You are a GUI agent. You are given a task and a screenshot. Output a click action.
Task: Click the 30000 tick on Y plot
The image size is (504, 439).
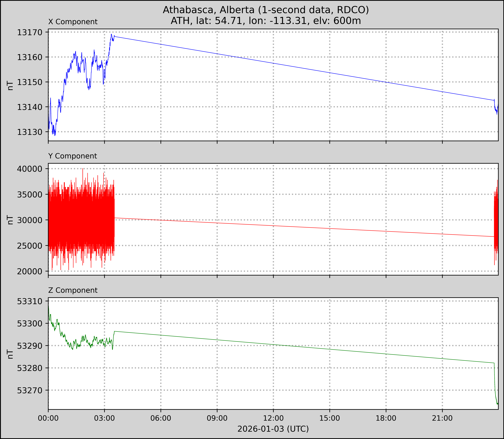point(29,220)
